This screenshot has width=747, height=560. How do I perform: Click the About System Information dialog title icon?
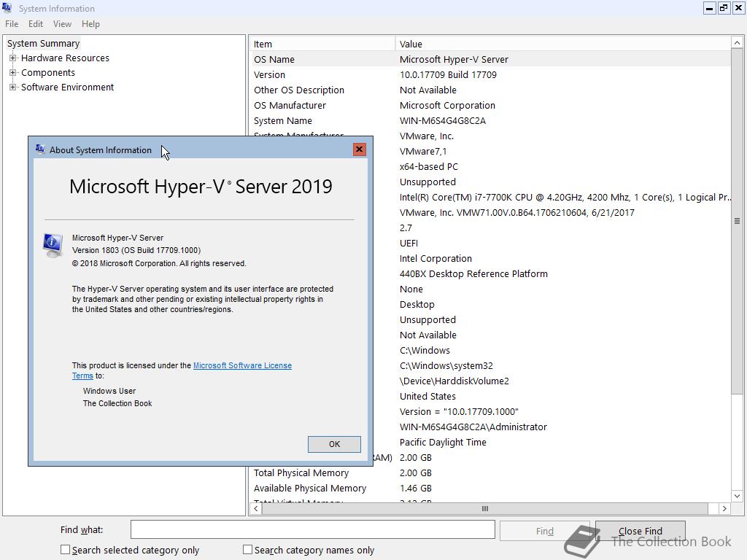[x=40, y=149]
